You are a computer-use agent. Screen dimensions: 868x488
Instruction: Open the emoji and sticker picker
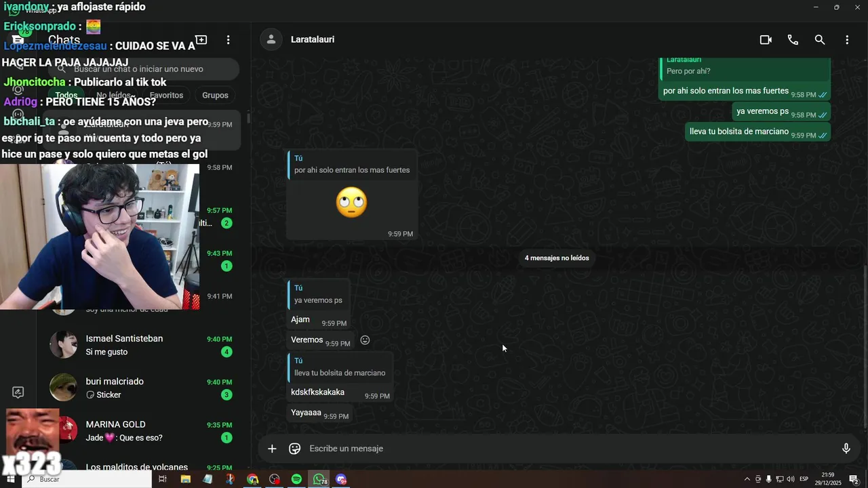point(295,449)
